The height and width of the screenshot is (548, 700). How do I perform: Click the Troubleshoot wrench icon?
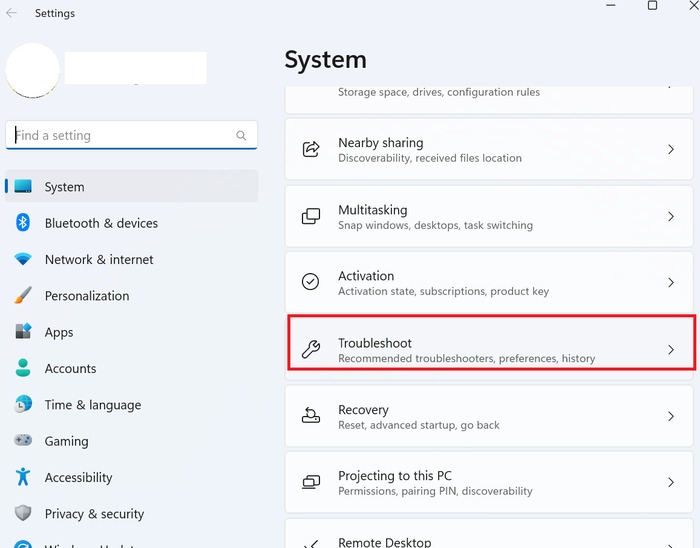(311, 349)
